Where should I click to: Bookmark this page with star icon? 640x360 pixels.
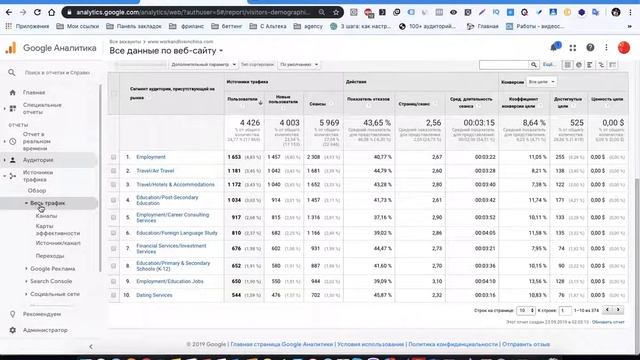336,12
